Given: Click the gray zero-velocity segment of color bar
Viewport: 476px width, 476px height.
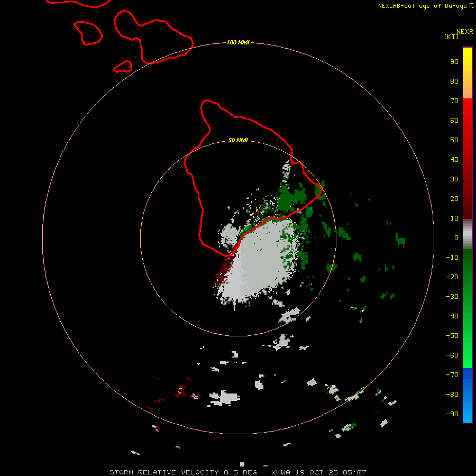Looking at the screenshot, I should (467, 234).
